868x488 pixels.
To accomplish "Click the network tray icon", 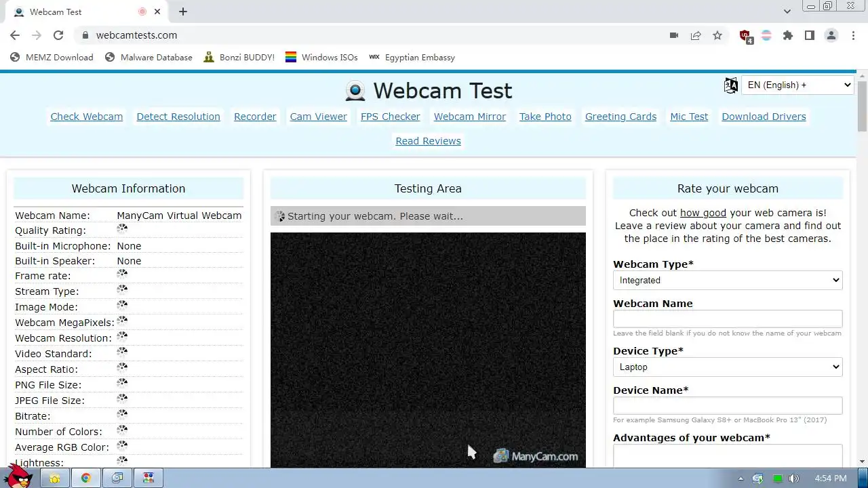I will coord(758,479).
